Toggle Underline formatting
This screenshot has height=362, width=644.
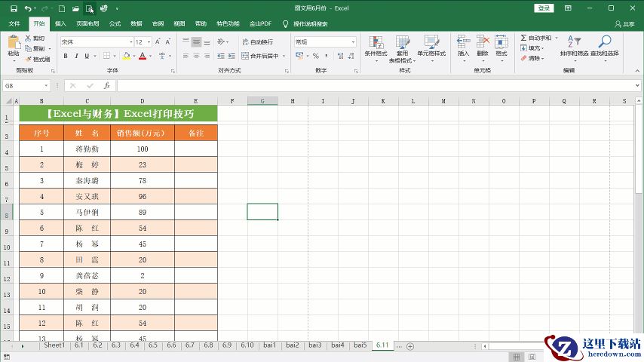[x=87, y=56]
